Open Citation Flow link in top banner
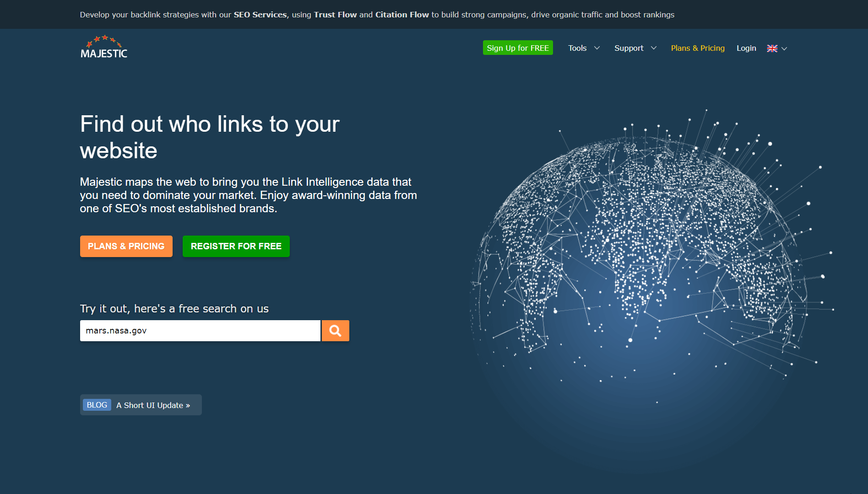The height and width of the screenshot is (494, 868). 402,15
